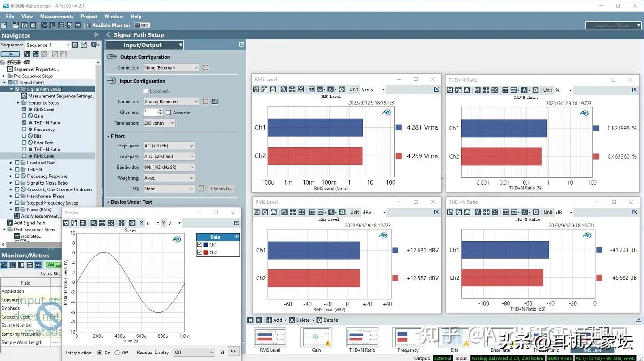Click the blue swatch beside 4.281 Vrms

point(398,127)
